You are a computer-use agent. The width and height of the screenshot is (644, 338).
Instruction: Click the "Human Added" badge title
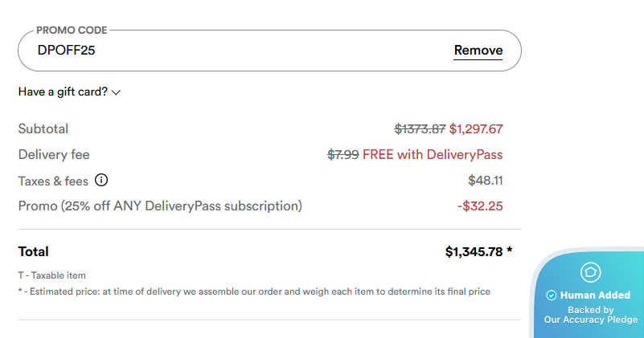pos(596,295)
